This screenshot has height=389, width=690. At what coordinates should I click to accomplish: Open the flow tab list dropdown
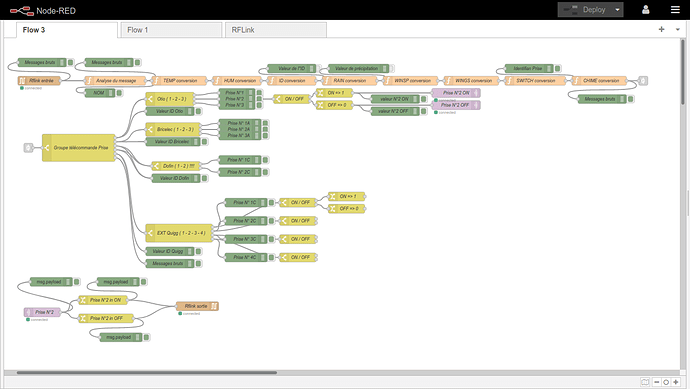[677, 29]
